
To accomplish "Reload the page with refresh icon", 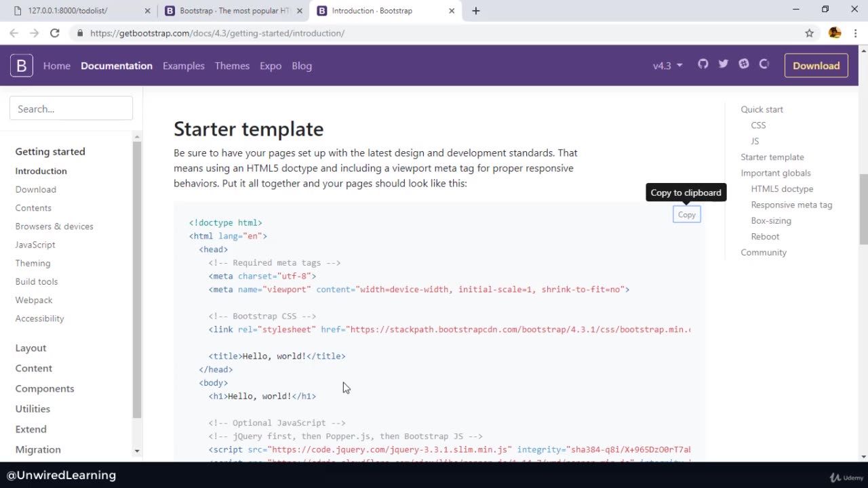I will (x=55, y=33).
